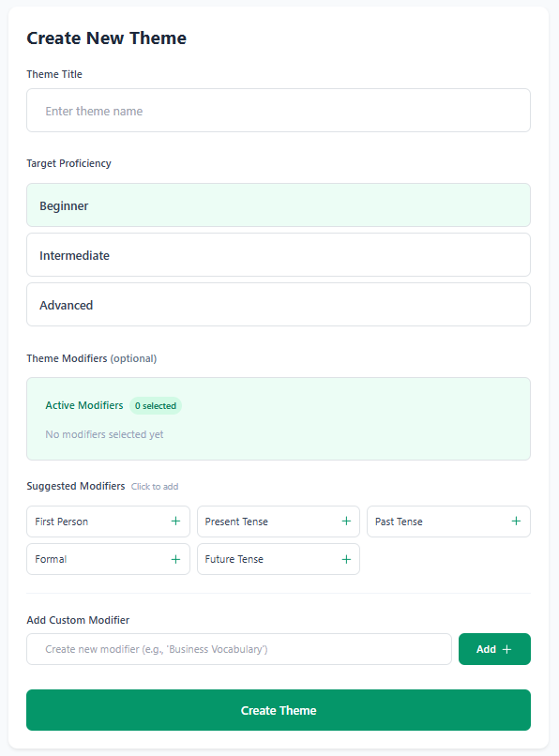Click plus icon on Present Tense modifier

point(346,522)
